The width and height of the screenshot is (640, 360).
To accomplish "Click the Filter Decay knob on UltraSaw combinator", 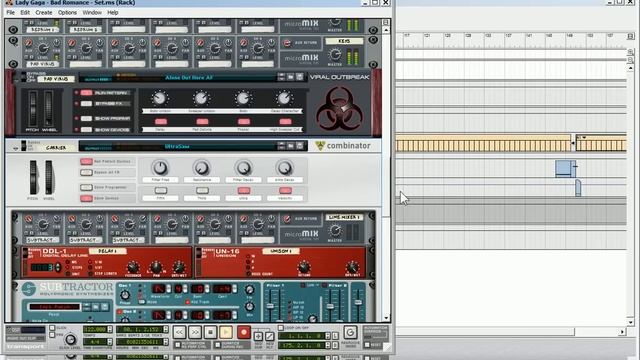I will click(x=243, y=167).
